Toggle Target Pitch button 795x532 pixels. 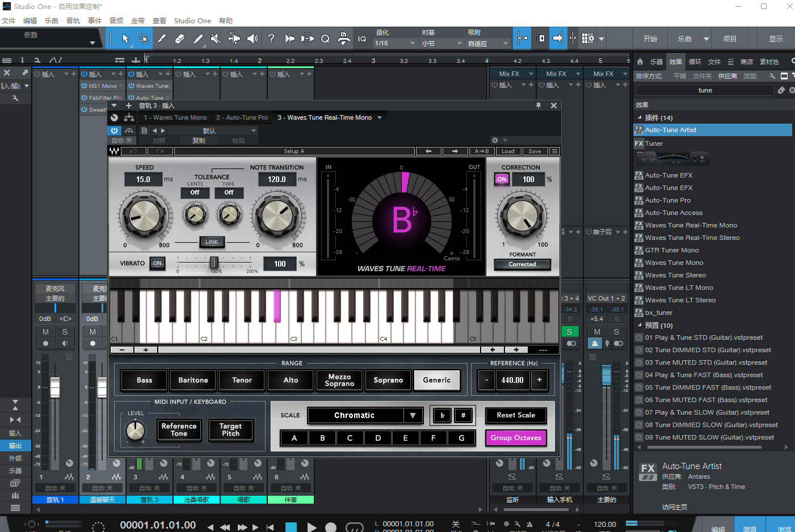(x=230, y=430)
